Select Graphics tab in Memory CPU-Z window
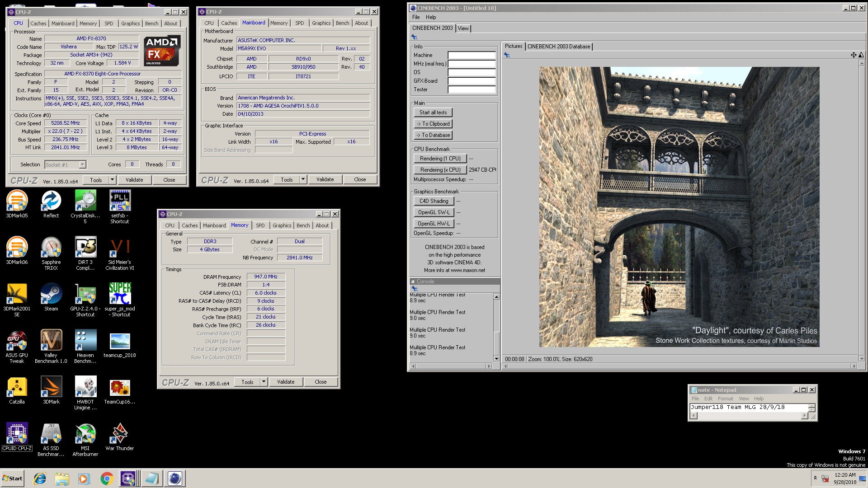 coord(282,225)
